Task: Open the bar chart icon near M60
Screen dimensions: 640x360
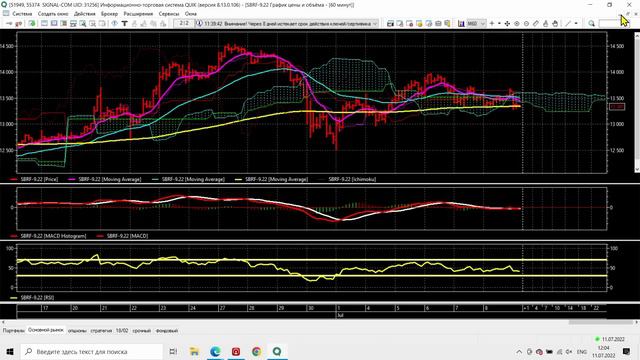Action: click(x=461, y=24)
